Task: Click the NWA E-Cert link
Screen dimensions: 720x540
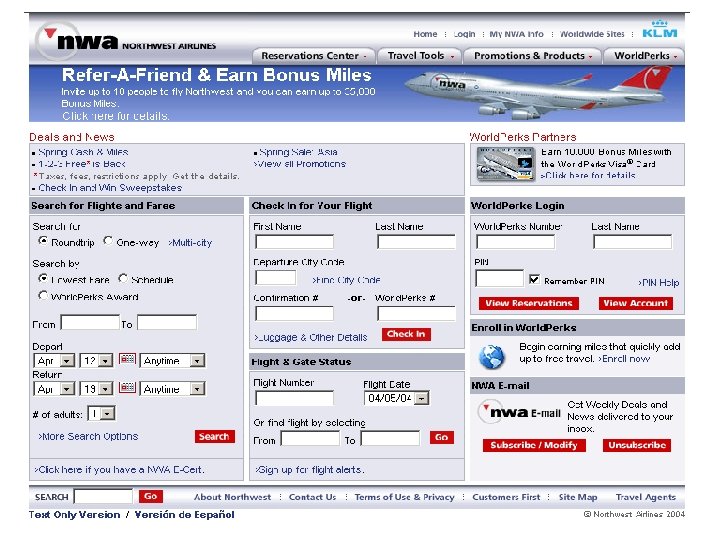Action: click(119, 469)
